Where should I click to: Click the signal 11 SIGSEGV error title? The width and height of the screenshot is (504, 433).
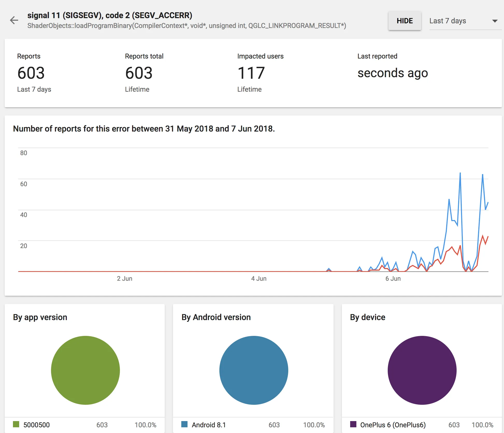[110, 15]
